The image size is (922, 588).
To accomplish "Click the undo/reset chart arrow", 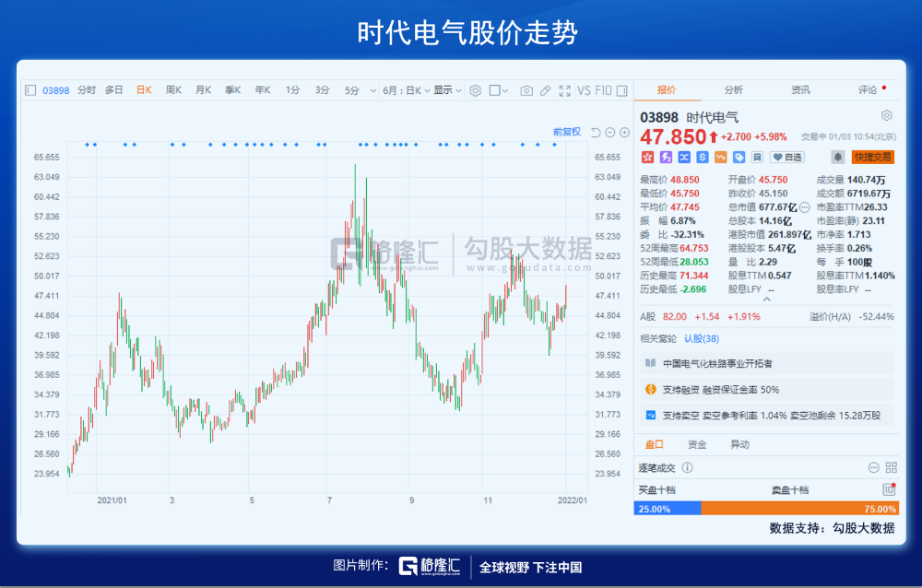I will [x=596, y=133].
